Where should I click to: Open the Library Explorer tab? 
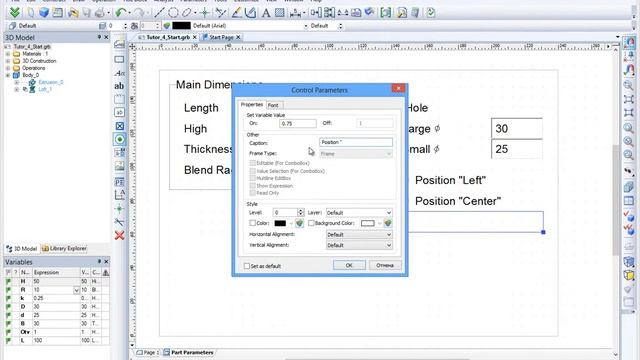[x=64, y=248]
